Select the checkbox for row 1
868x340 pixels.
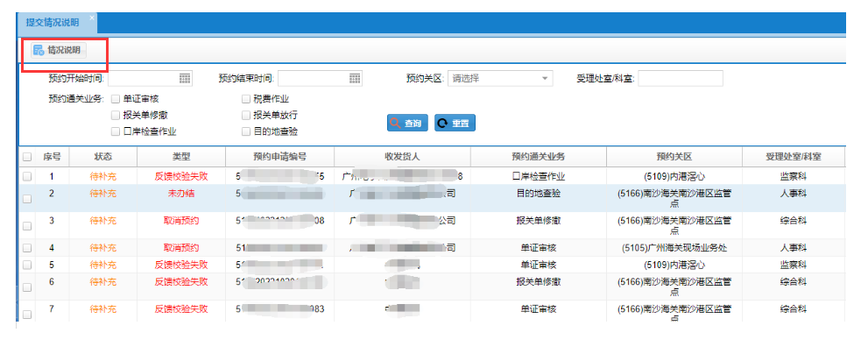coord(26,177)
